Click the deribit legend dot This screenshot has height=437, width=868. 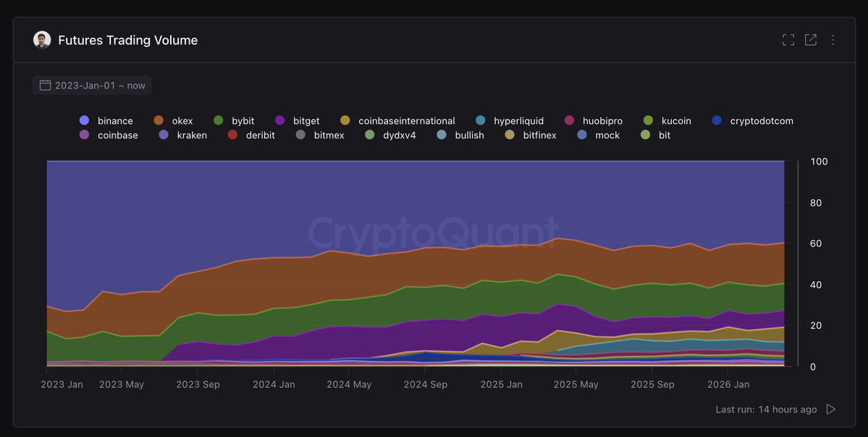click(232, 135)
